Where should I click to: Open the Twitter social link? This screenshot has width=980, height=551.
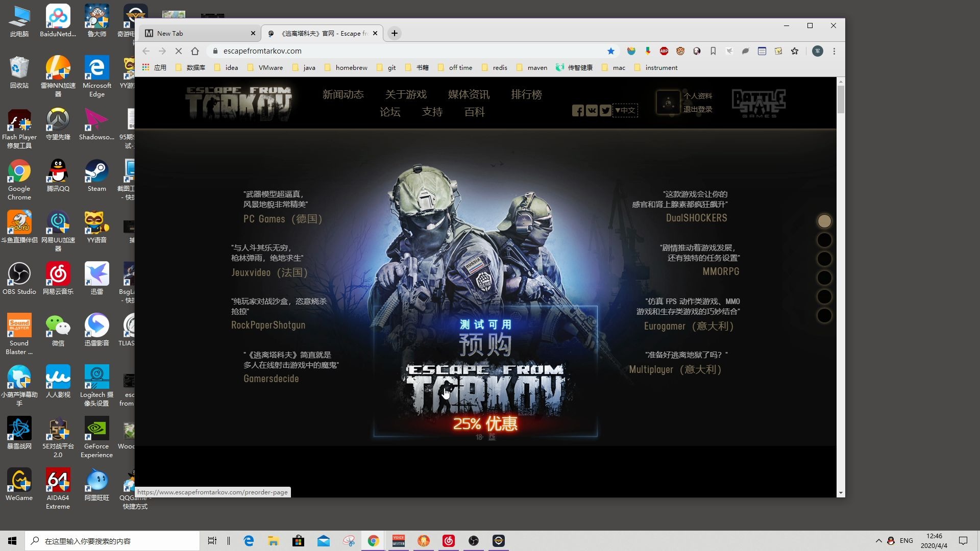click(x=605, y=111)
